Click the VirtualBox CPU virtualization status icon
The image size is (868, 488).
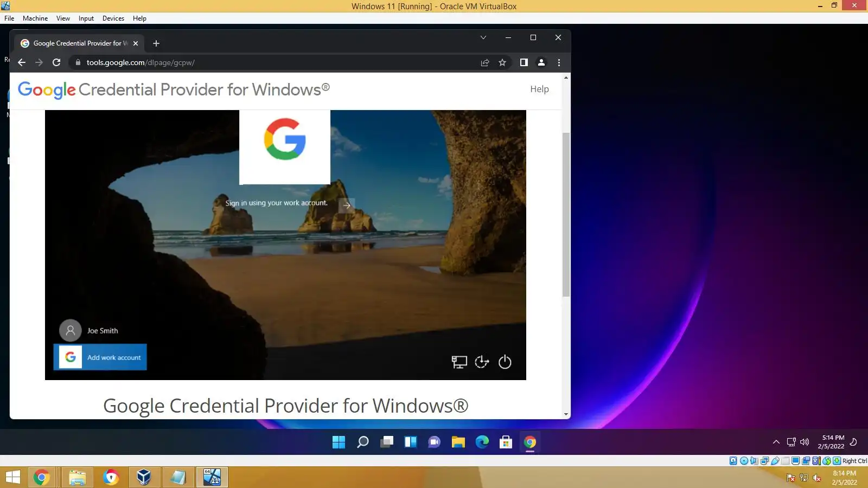(x=816, y=461)
